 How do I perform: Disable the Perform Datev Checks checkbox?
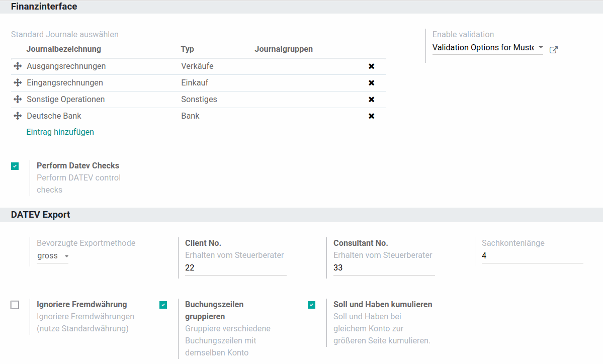coord(15,166)
